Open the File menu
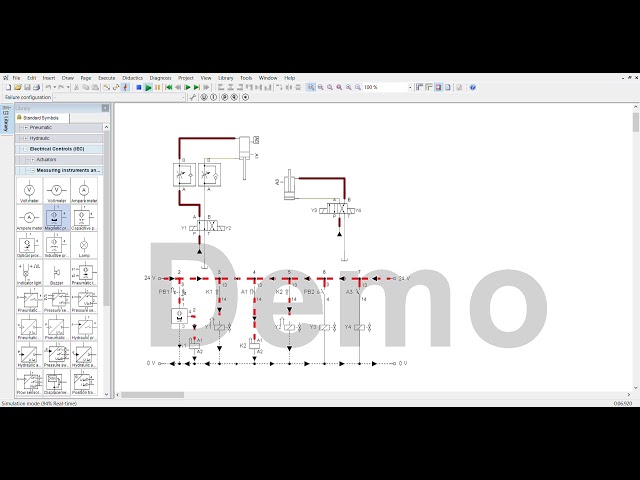640x480 pixels. pyautogui.click(x=16, y=78)
